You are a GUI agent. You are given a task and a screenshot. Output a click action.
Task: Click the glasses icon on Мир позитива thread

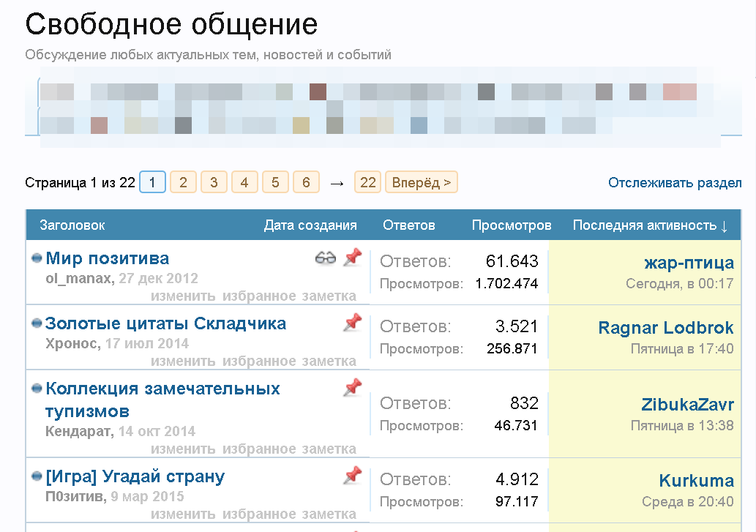tap(326, 258)
